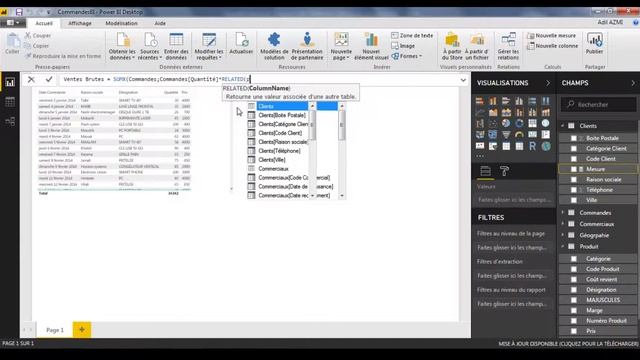Open the Modélisation ribbon tab
The image size is (640, 360).
[121, 23]
